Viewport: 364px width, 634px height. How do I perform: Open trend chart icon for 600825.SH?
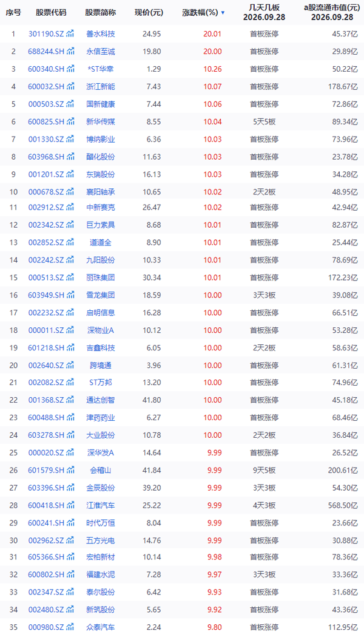(71, 121)
